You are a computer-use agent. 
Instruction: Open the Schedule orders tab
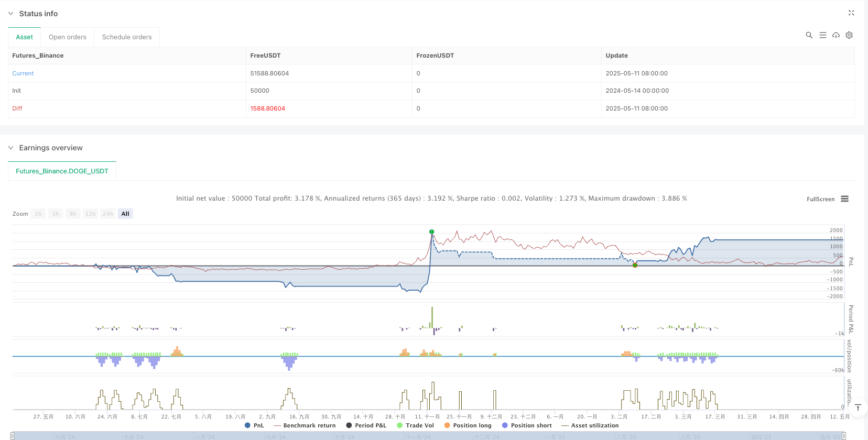127,37
